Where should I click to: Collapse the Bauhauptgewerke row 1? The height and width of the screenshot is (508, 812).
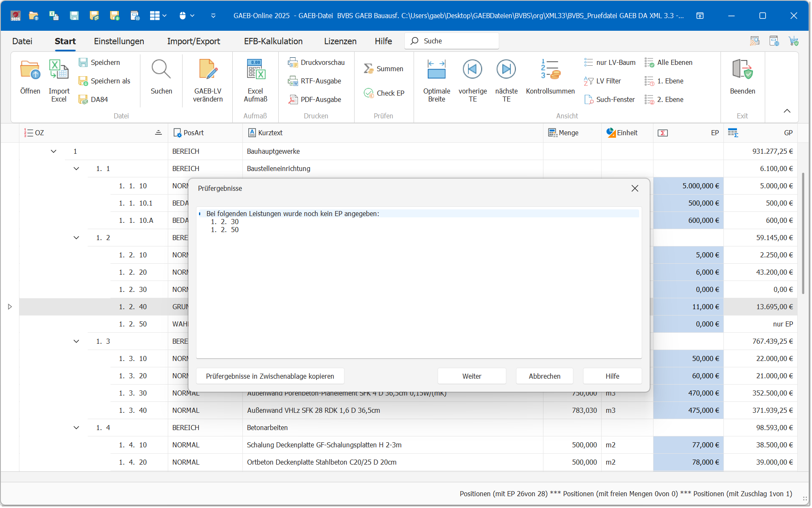point(54,151)
